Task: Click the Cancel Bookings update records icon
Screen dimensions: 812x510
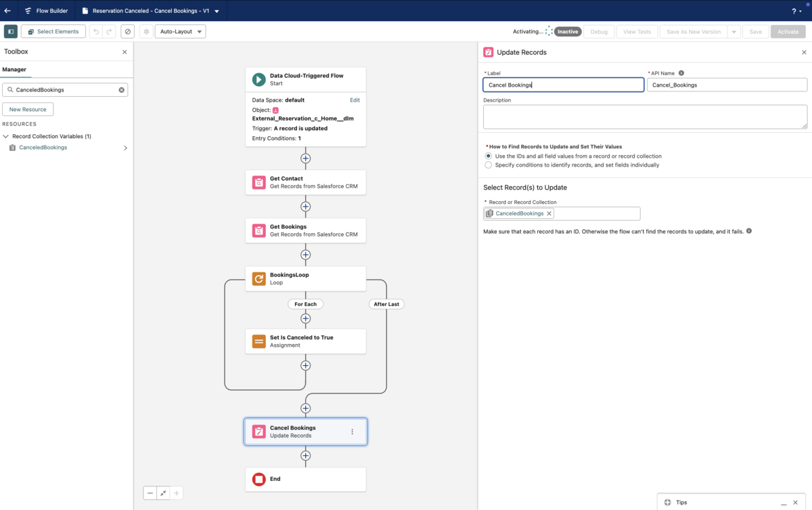Action: coord(258,431)
